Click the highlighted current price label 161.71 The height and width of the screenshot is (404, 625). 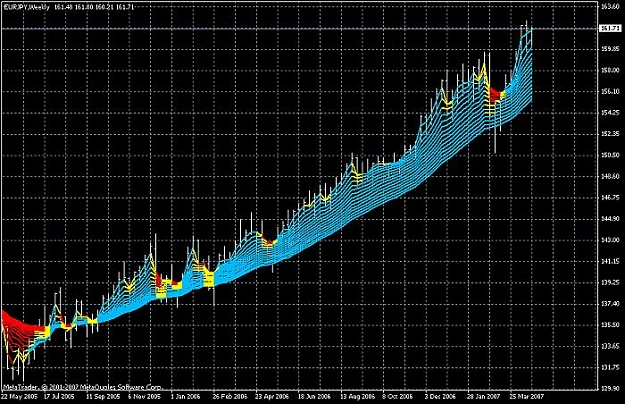tap(610, 28)
